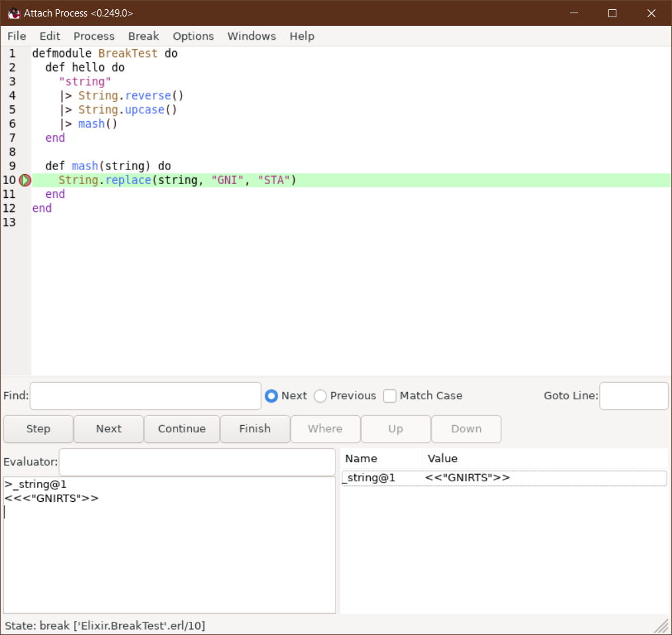Select the Previous search direction radio button
Screen dimensions: 672x635
[320, 396]
